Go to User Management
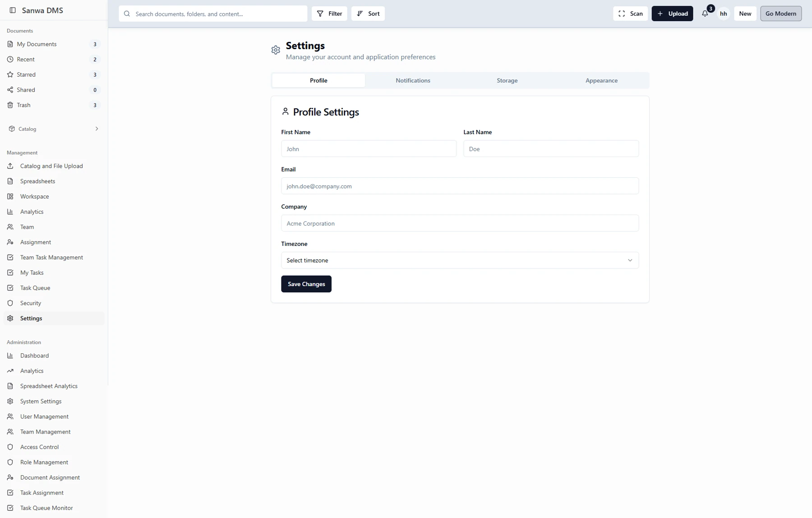This screenshot has height=518, width=812. [x=54, y=416]
